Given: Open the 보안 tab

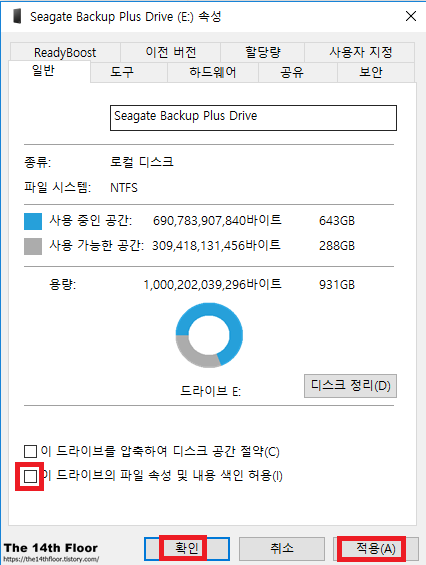Looking at the screenshot, I should 376,72.
